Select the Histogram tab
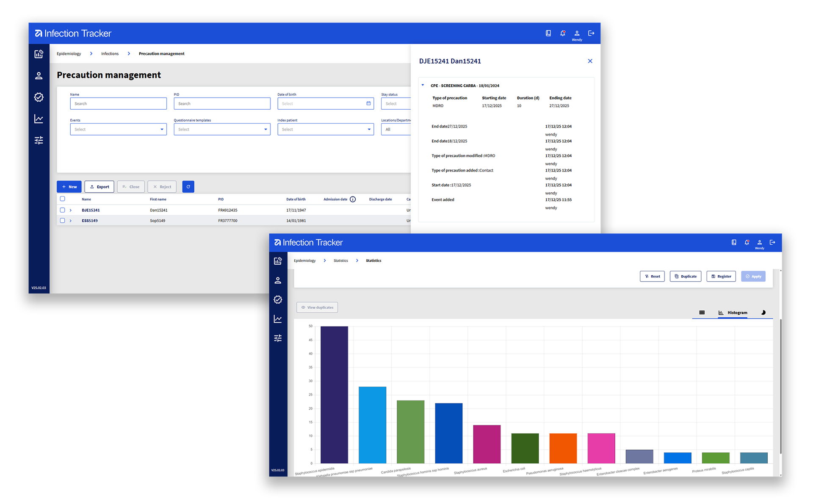Image resolution: width=813 pixels, height=504 pixels. tap(733, 313)
